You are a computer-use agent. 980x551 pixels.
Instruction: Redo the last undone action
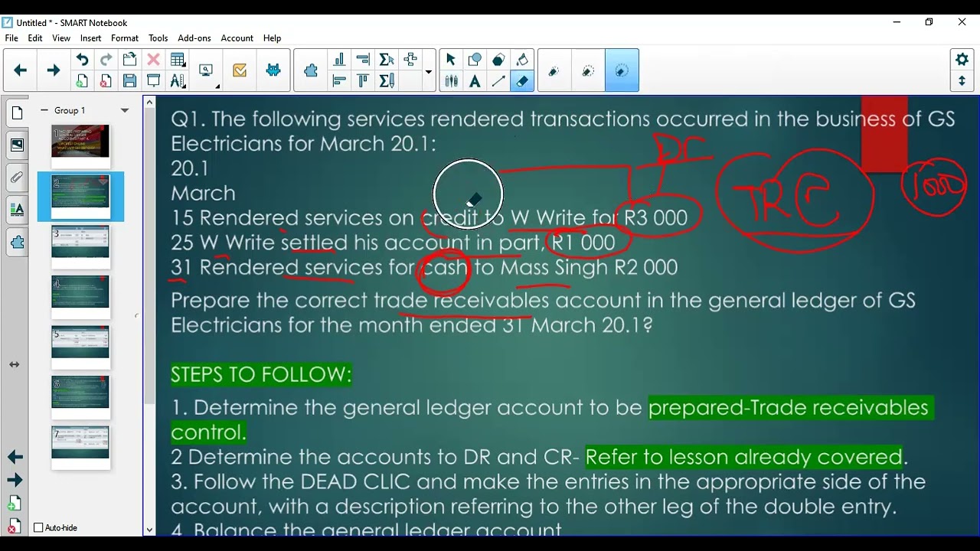pos(106,60)
